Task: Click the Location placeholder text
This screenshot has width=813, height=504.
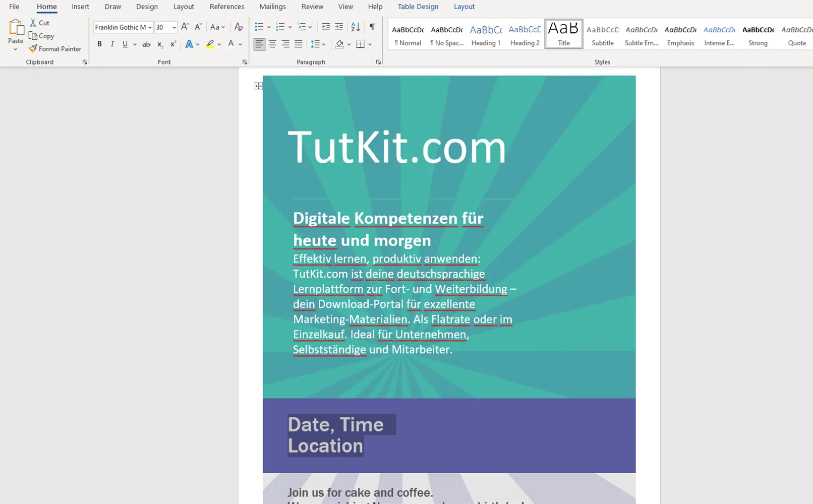Action: point(325,446)
